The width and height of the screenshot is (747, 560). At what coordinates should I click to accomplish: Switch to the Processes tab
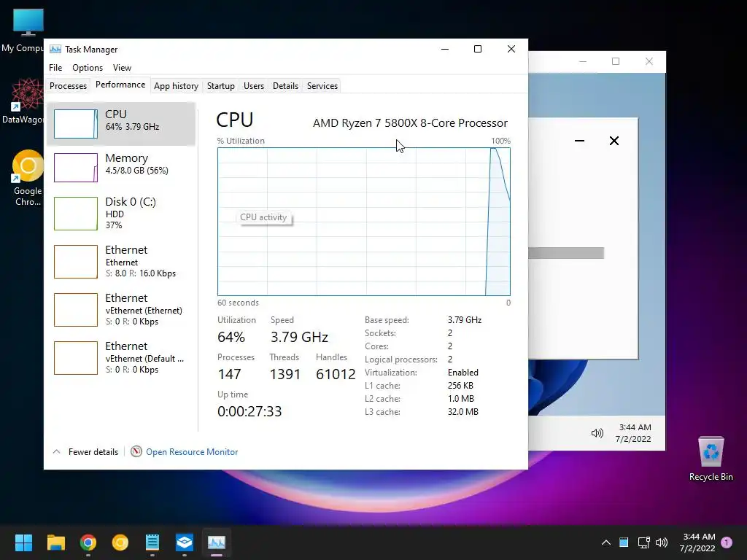coord(68,86)
